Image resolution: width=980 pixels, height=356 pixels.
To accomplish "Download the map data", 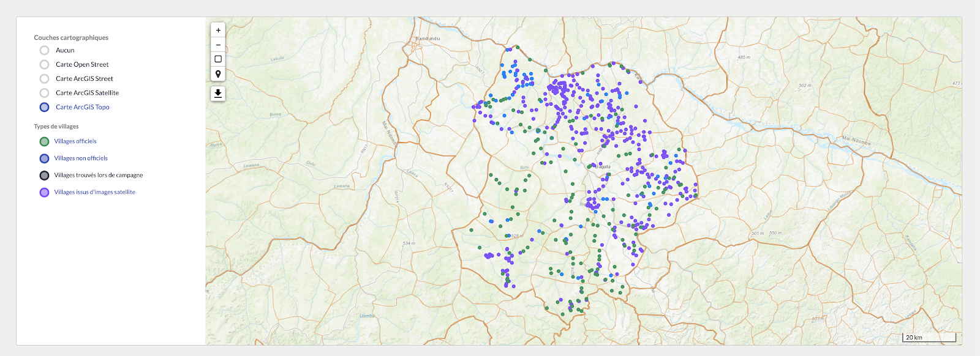I will point(218,94).
